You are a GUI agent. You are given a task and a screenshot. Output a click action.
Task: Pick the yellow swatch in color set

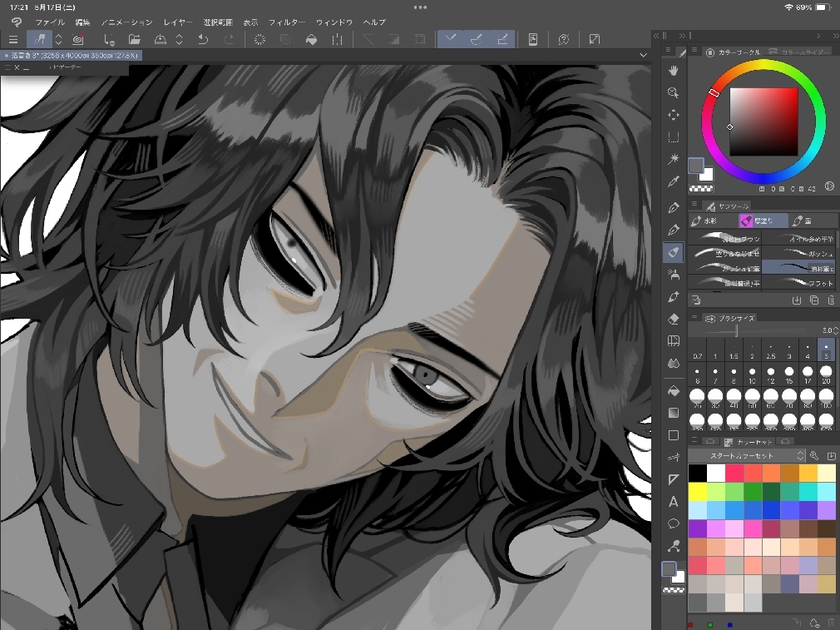click(x=697, y=490)
